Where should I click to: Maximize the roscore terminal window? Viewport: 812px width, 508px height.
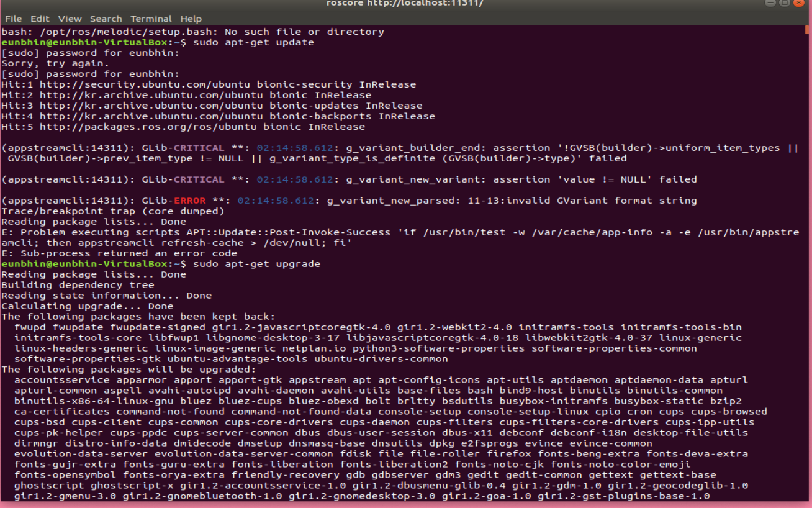pos(785,3)
